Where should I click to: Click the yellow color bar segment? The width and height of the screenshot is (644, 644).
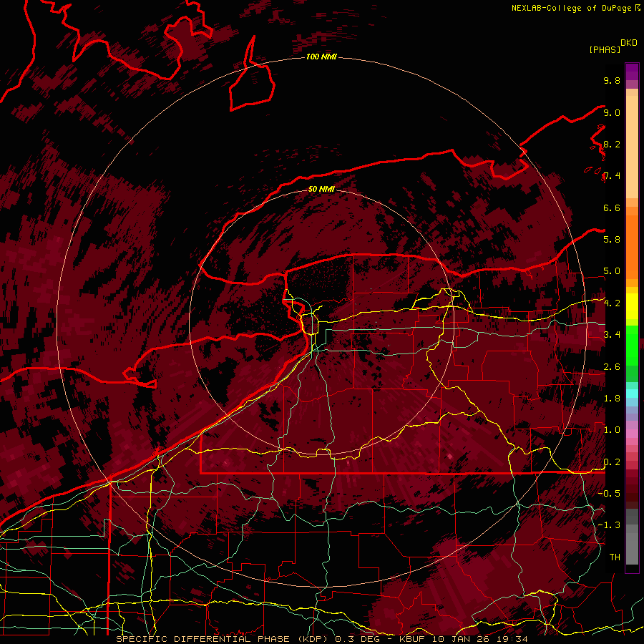pyautogui.click(x=632, y=306)
